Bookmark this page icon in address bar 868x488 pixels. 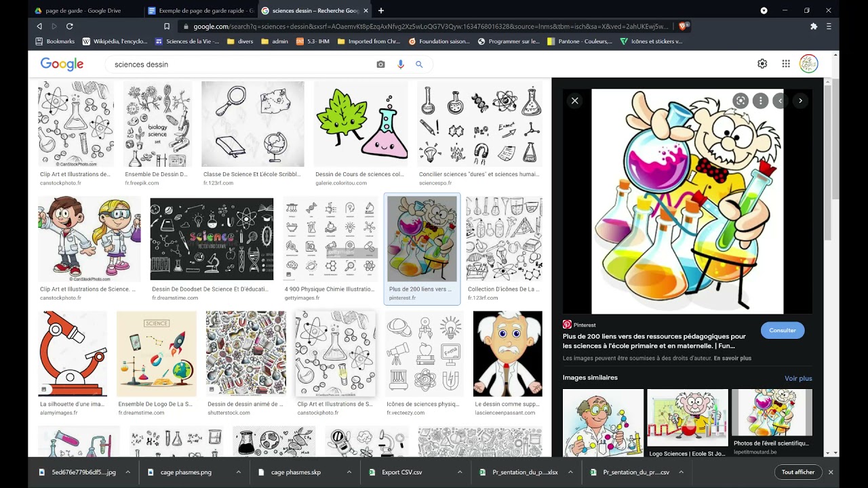pos(167,26)
